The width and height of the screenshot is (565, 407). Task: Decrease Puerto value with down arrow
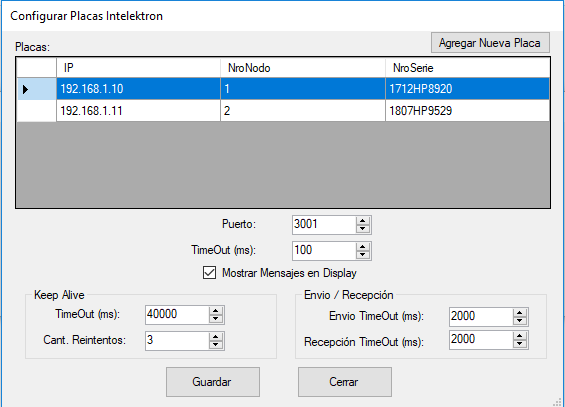tap(363, 229)
